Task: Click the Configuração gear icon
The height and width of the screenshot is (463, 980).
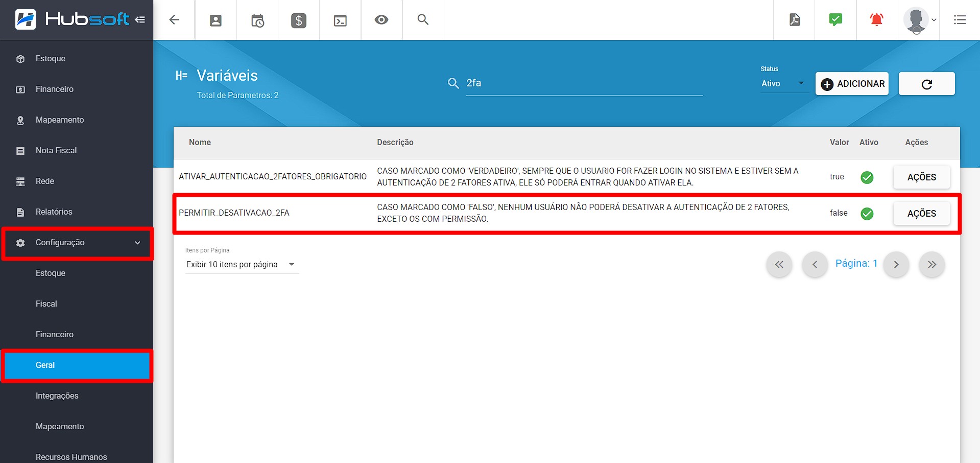Action: [20, 243]
